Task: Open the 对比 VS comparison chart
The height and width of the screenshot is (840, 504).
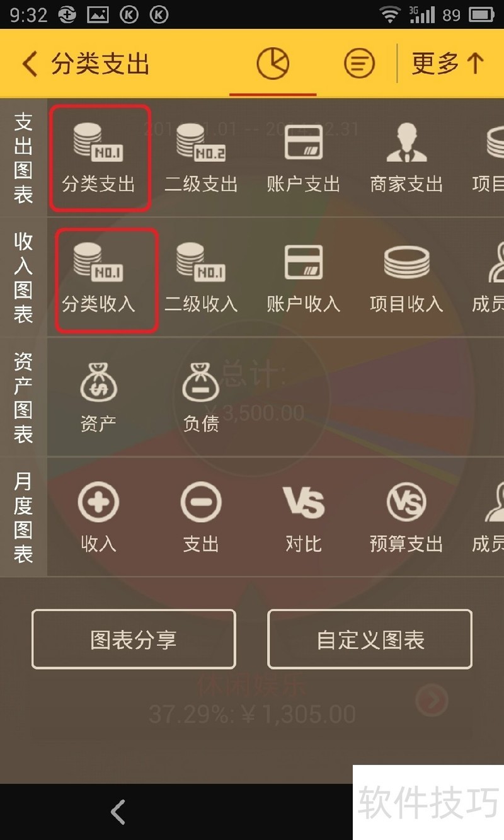Action: point(304,518)
